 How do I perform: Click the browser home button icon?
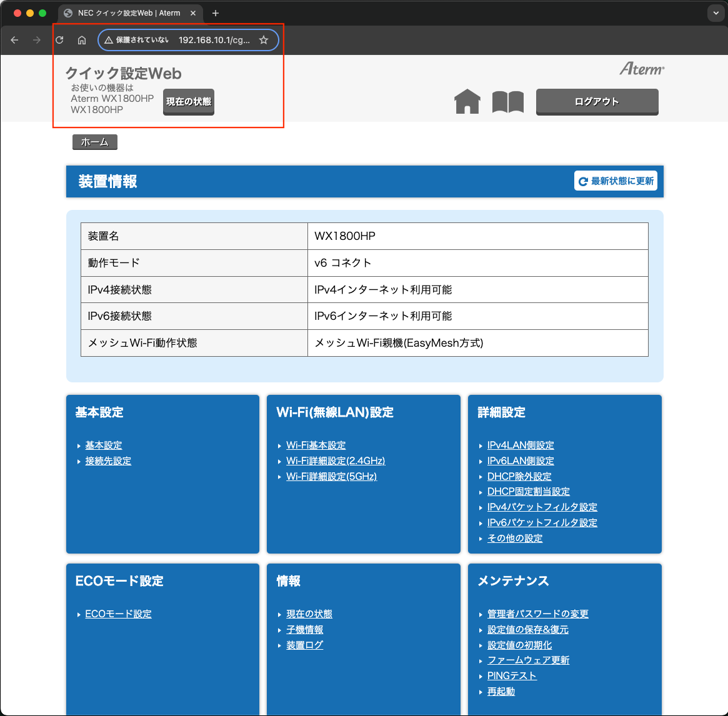pos(82,40)
